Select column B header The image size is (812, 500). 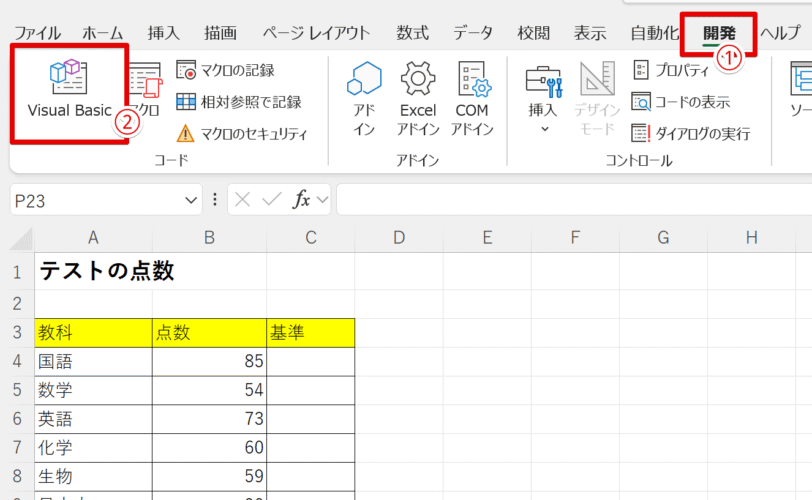tap(209, 238)
